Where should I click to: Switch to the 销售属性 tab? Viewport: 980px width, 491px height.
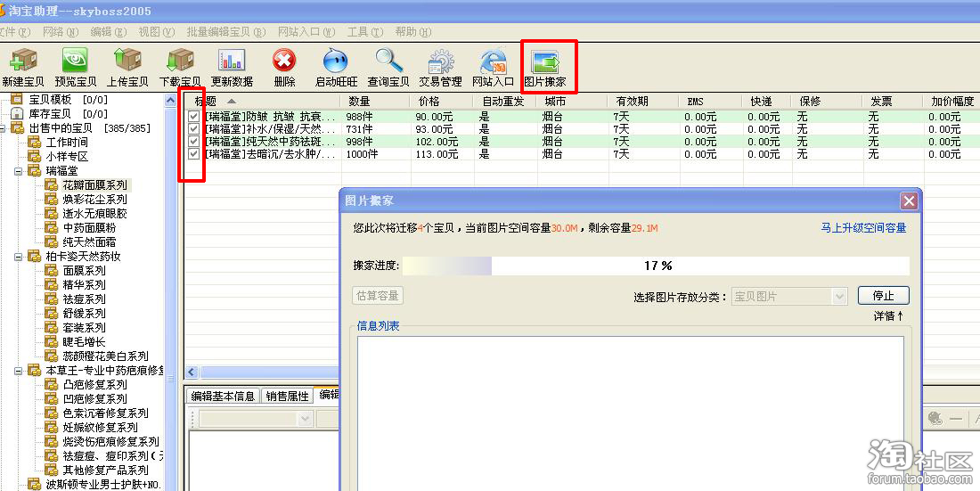click(x=288, y=396)
